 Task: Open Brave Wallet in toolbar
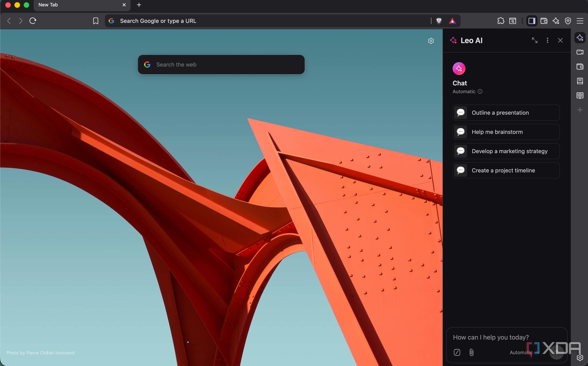click(x=544, y=21)
